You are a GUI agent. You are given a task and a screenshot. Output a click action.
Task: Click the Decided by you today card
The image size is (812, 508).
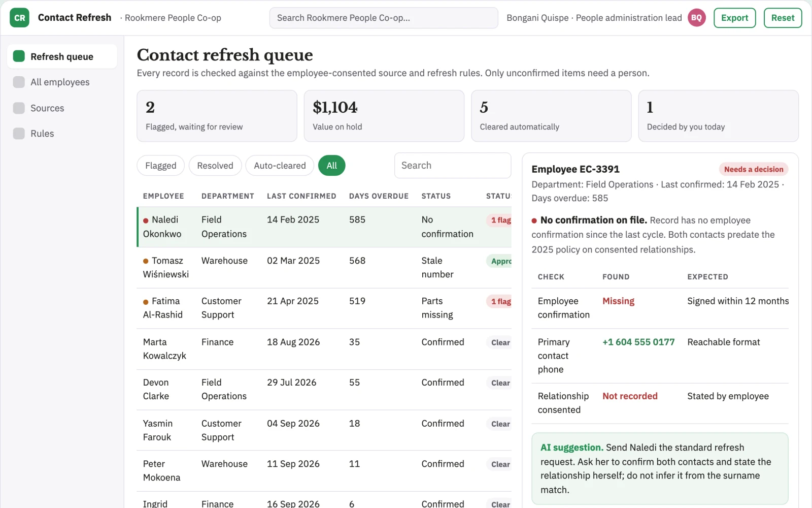[718, 116]
